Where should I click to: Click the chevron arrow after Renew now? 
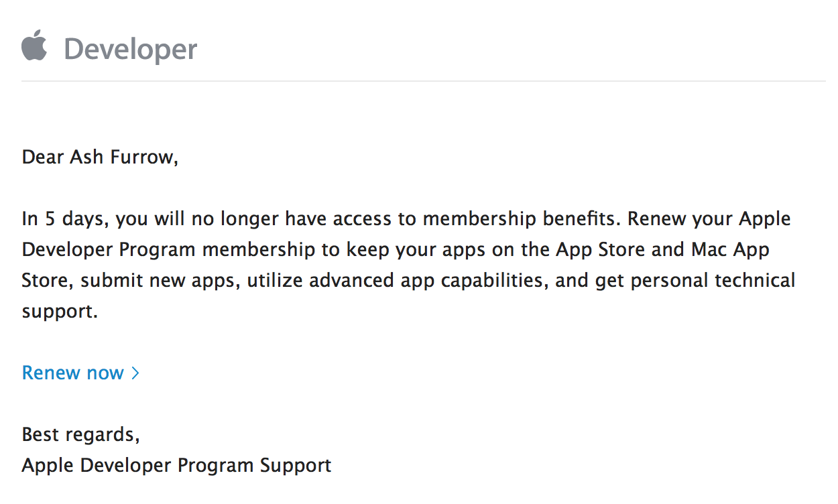coord(135,373)
